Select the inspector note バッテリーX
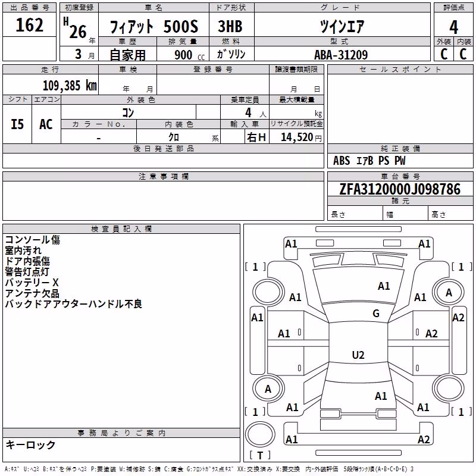This screenshot has height=476, width=476. [x=32, y=283]
